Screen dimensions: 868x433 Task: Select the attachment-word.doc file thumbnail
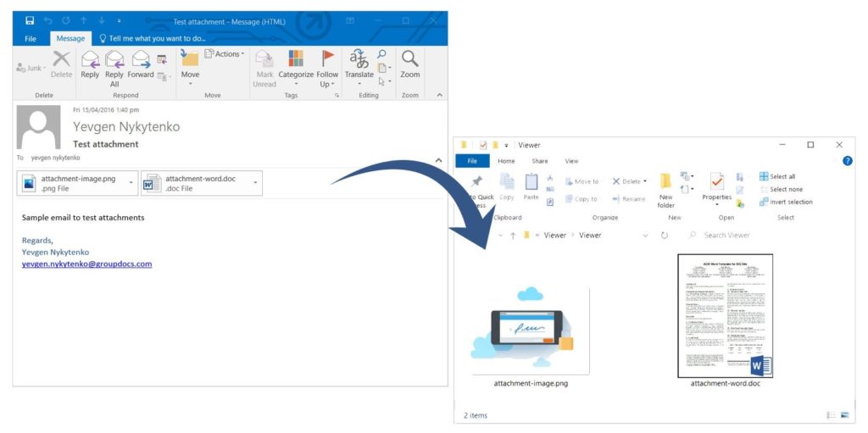click(x=725, y=315)
